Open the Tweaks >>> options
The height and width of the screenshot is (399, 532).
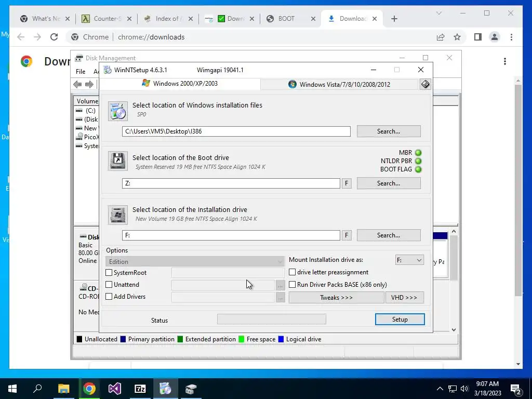(x=336, y=298)
